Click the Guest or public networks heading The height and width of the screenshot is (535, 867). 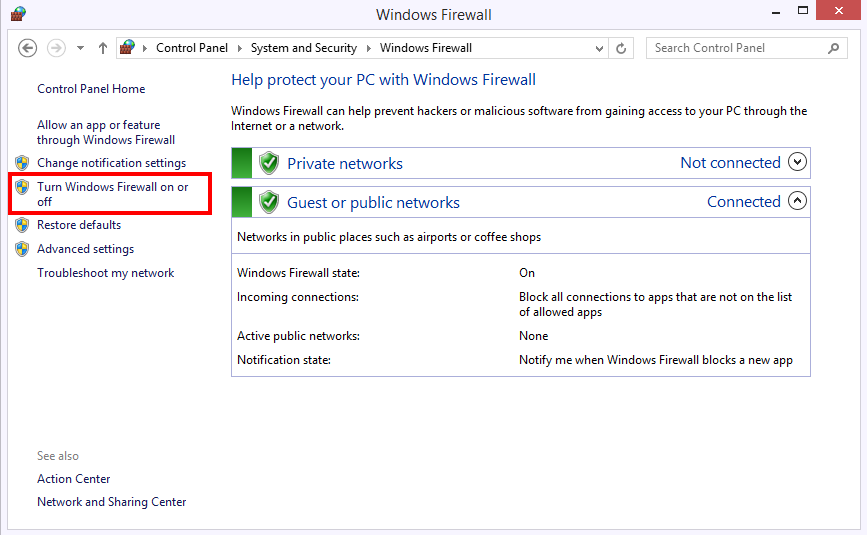(373, 203)
